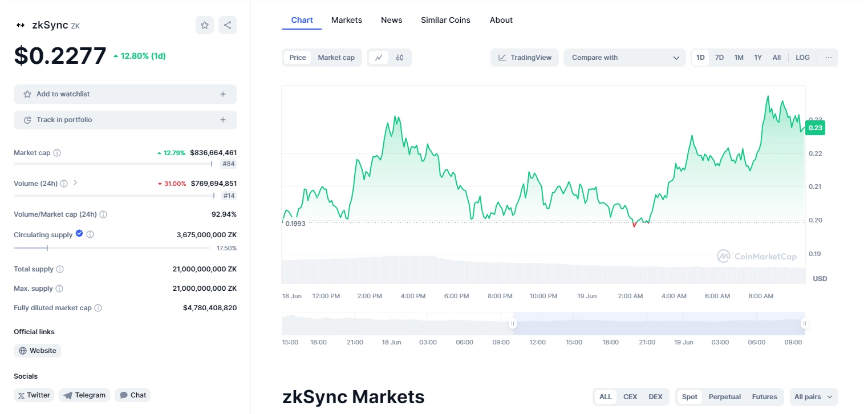Screen dimensions: 868x414
Task: Click the Circulating supply info icon
Action: coord(90,234)
